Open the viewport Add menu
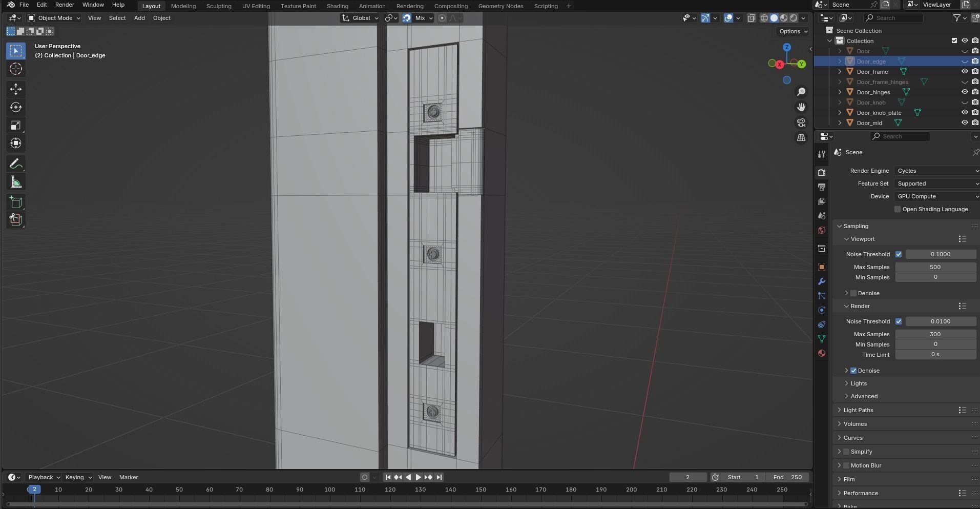 [139, 18]
